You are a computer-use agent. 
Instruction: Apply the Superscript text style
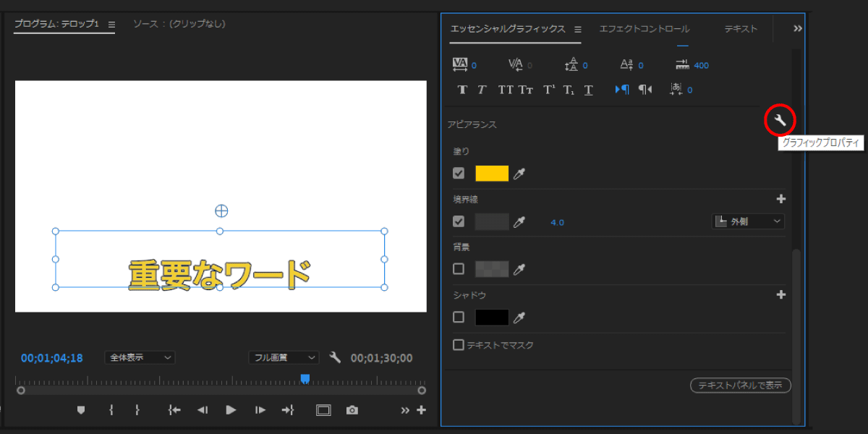tap(549, 90)
